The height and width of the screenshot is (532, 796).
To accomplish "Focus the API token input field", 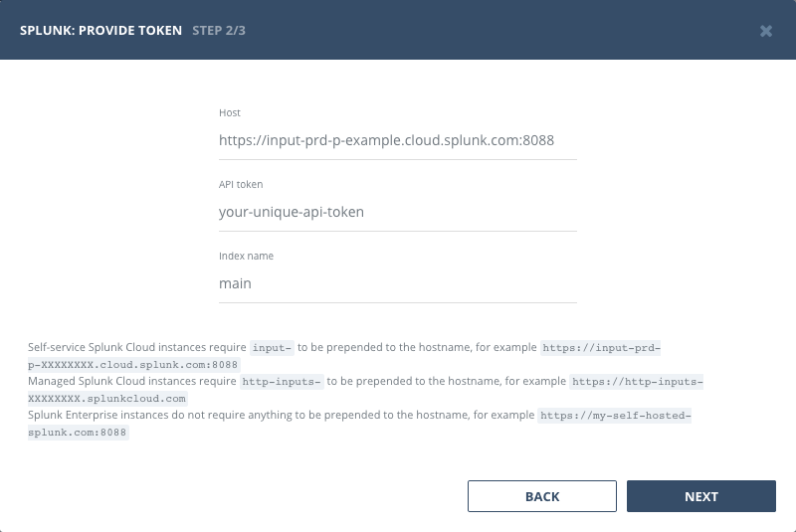I will pos(398,212).
